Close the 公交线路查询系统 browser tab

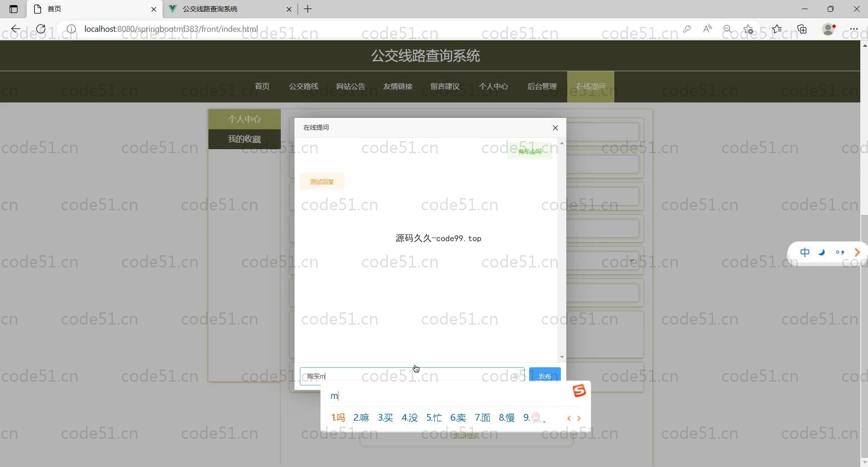click(289, 9)
